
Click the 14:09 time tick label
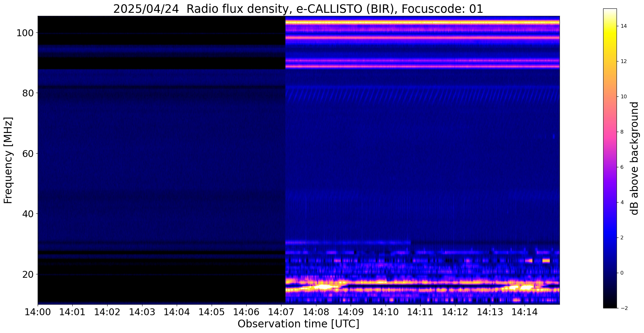coord(351,312)
